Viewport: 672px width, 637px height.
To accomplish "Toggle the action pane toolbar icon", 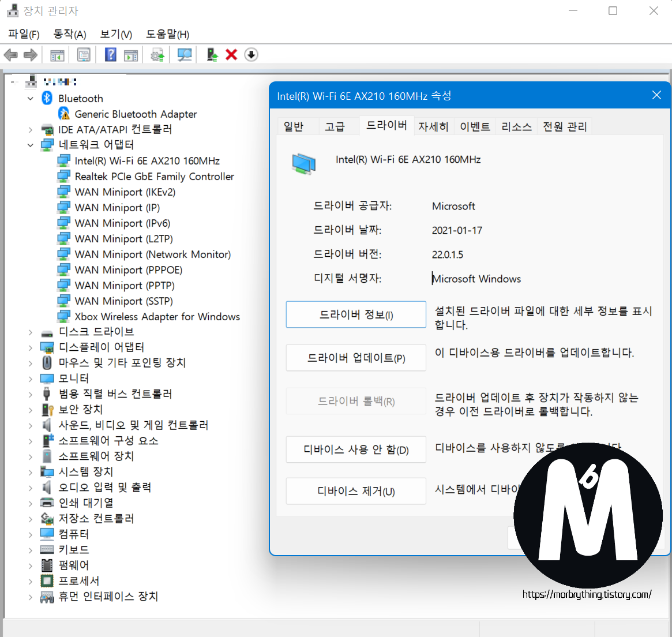I will coord(131,55).
